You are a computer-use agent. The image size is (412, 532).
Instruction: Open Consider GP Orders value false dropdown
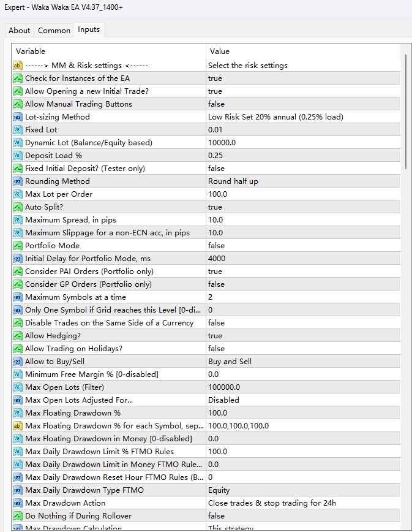click(303, 284)
